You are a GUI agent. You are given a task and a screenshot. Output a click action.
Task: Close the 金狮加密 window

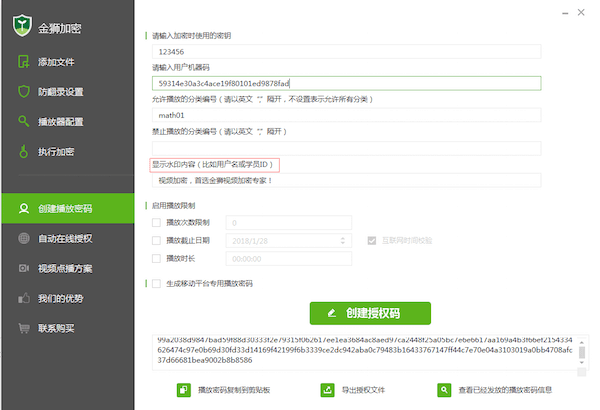pos(581,12)
